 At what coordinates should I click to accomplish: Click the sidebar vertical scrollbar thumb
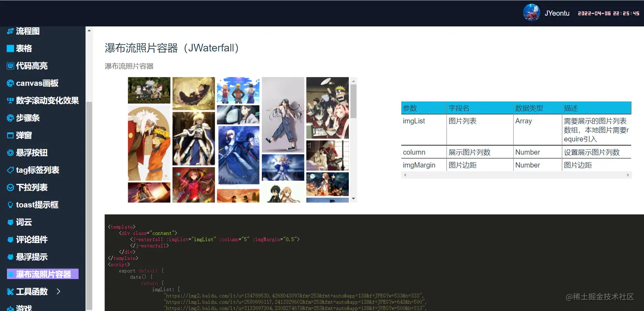click(89, 205)
